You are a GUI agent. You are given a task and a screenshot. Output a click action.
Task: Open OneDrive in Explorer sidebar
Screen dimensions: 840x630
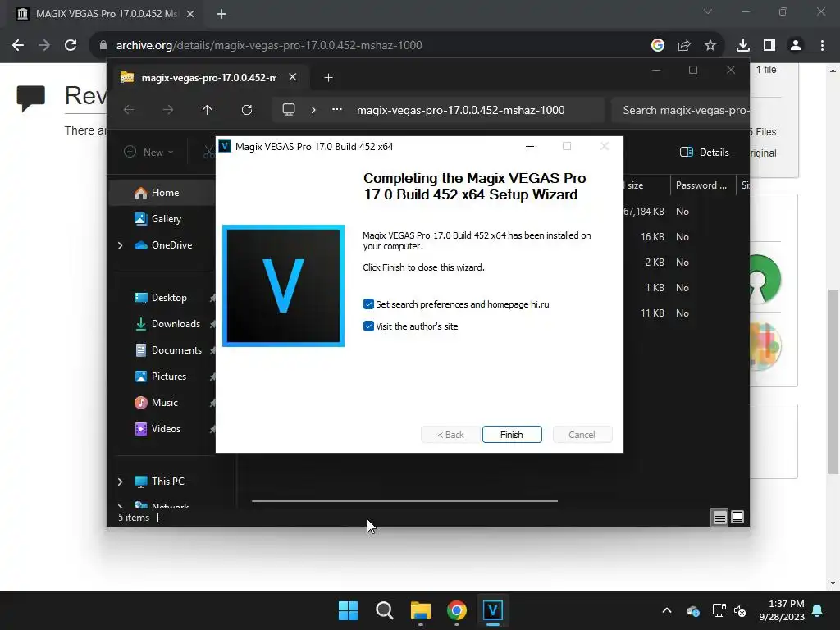tap(171, 244)
